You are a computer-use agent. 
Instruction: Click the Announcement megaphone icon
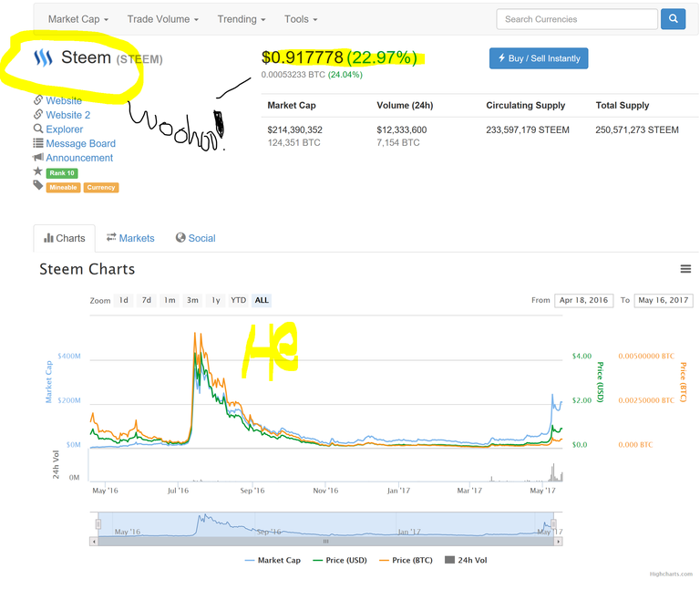point(38,157)
